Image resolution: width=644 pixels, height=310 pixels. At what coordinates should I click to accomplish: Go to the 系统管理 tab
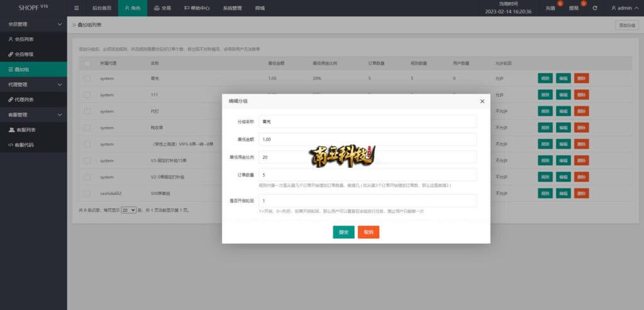(232, 8)
